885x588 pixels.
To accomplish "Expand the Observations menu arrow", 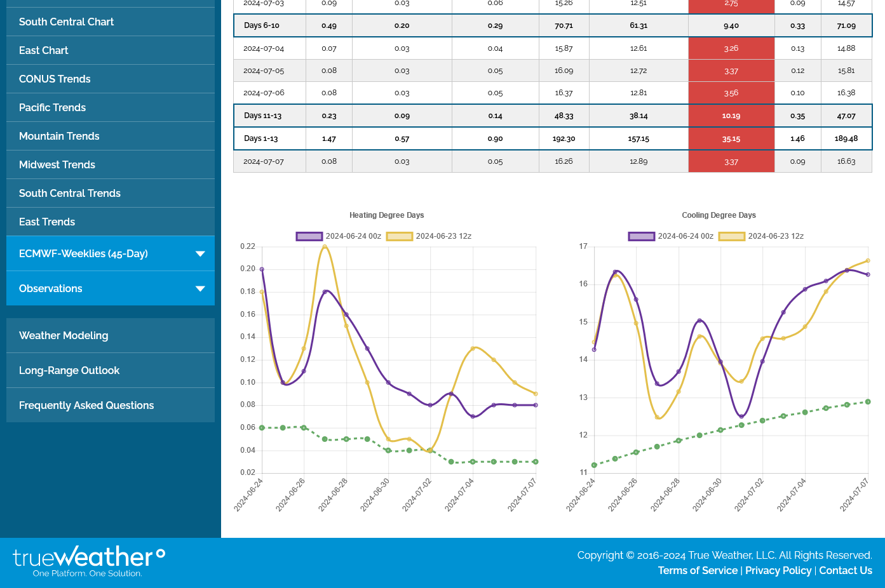I will point(200,289).
